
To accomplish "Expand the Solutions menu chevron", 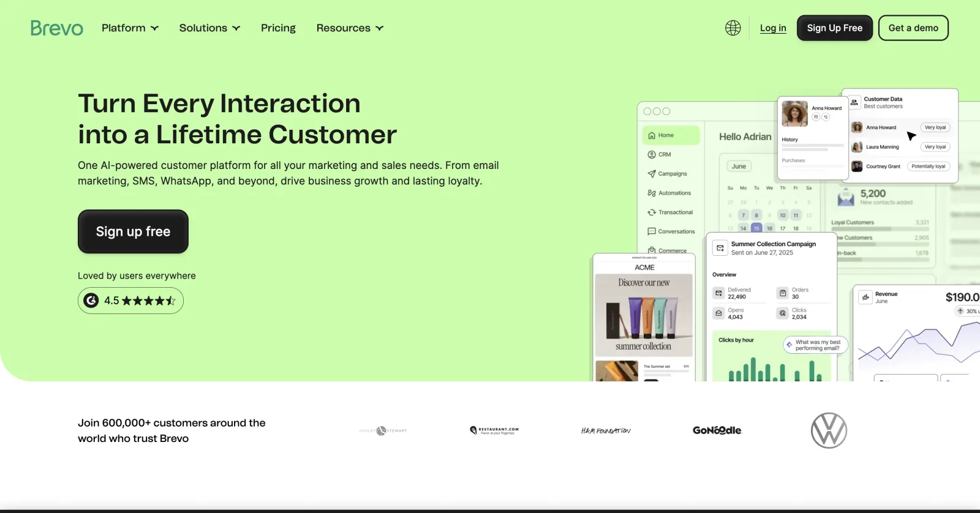I will pyautogui.click(x=236, y=28).
